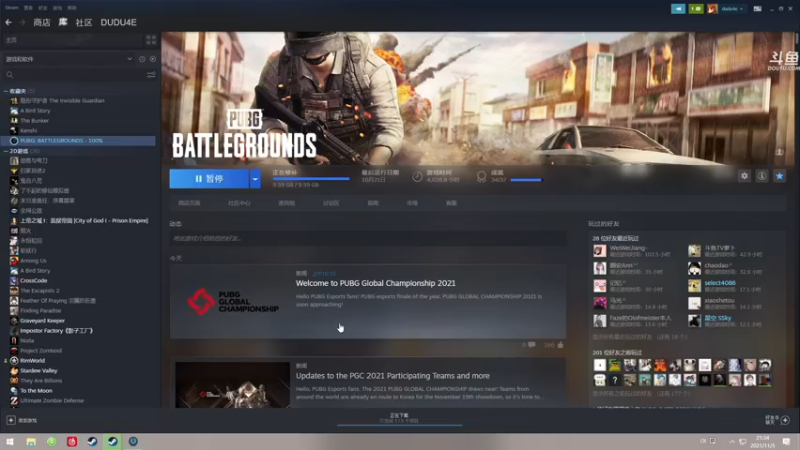Show recent games via clock icon

click(x=142, y=59)
